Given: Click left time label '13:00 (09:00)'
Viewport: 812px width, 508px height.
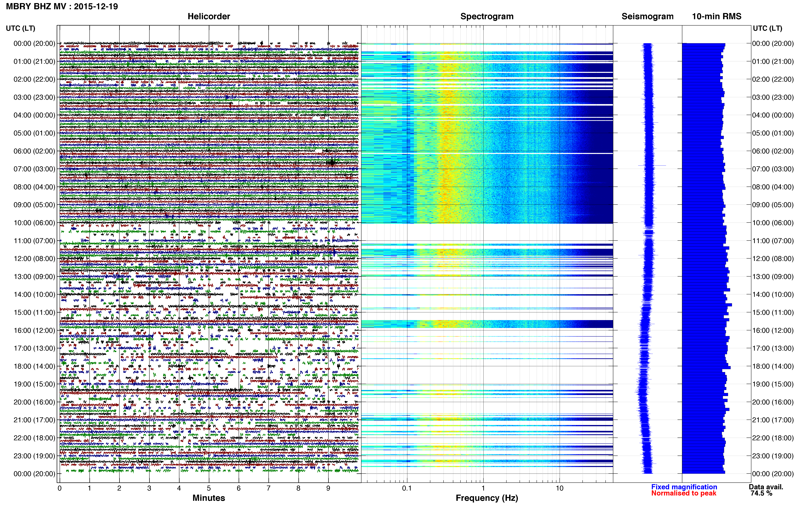Looking at the screenshot, I should [x=34, y=277].
